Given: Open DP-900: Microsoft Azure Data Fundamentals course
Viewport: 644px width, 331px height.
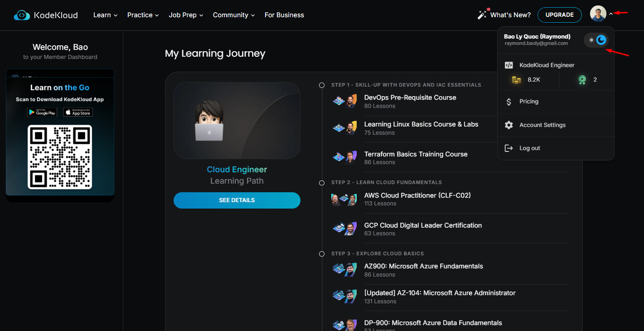Looking at the screenshot, I should click(x=433, y=323).
